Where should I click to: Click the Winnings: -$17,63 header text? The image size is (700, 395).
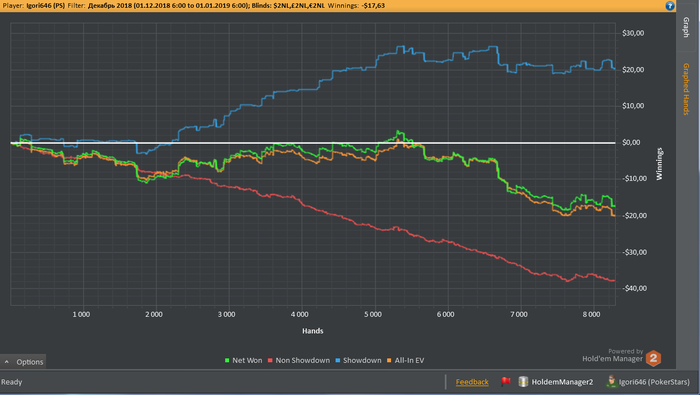(x=356, y=6)
